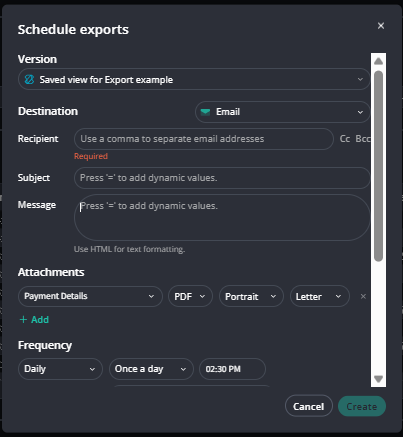The height and width of the screenshot is (437, 403).
Task: Click the scrollbar up arrow
Action: 378,61
